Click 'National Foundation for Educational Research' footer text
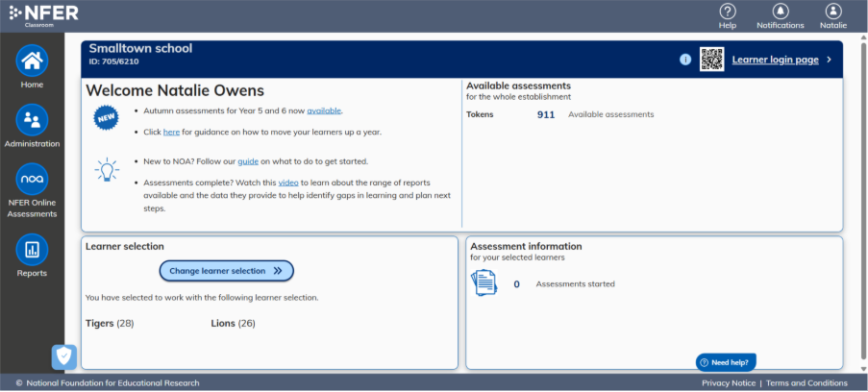This screenshot has width=868, height=392. pos(112,383)
